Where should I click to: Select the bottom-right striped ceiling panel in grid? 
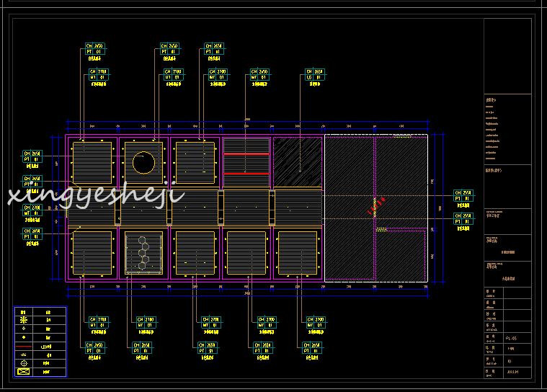point(298,253)
